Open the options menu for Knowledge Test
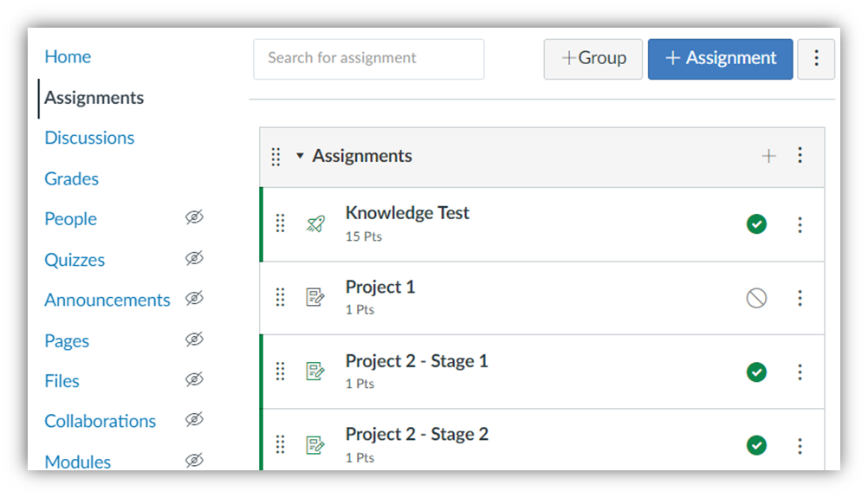The width and height of the screenshot is (868, 498). coord(800,224)
